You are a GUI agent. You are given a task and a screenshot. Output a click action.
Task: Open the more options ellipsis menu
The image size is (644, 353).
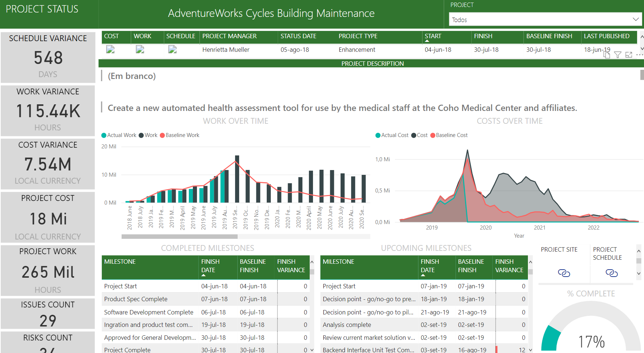pos(640,55)
